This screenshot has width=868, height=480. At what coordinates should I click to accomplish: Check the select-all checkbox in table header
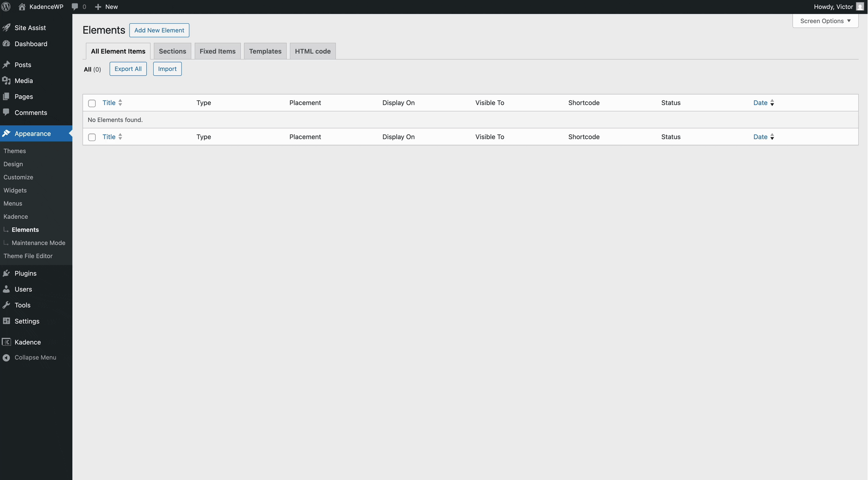92,103
